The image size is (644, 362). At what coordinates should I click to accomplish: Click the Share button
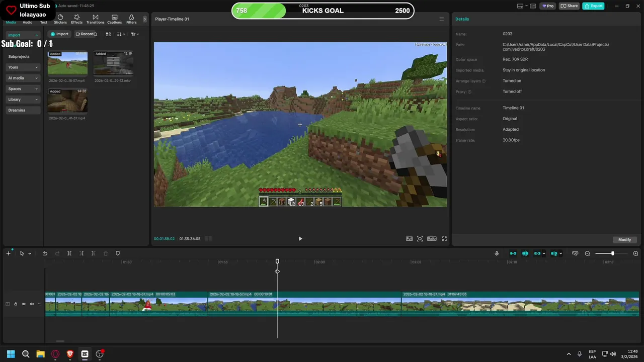570,6
